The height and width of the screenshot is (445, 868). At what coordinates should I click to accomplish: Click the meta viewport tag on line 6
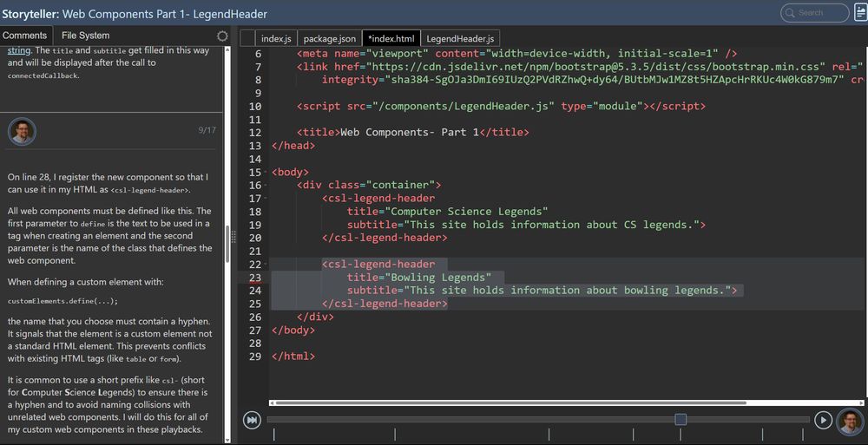(517, 54)
